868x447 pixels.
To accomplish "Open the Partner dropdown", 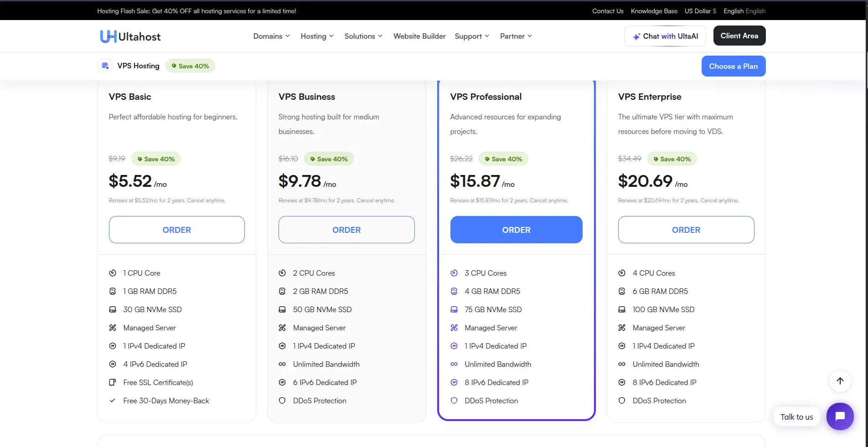I will 516,36.
